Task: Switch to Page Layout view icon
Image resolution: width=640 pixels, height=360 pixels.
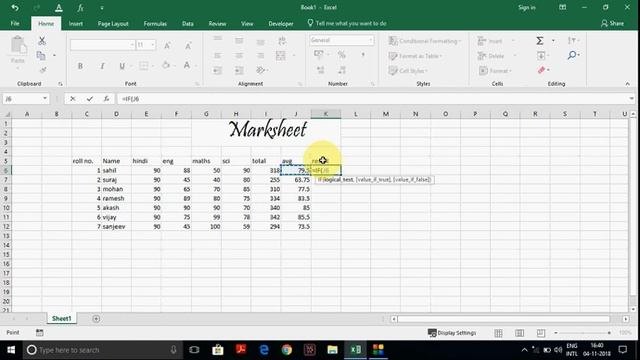Action: tap(519, 333)
